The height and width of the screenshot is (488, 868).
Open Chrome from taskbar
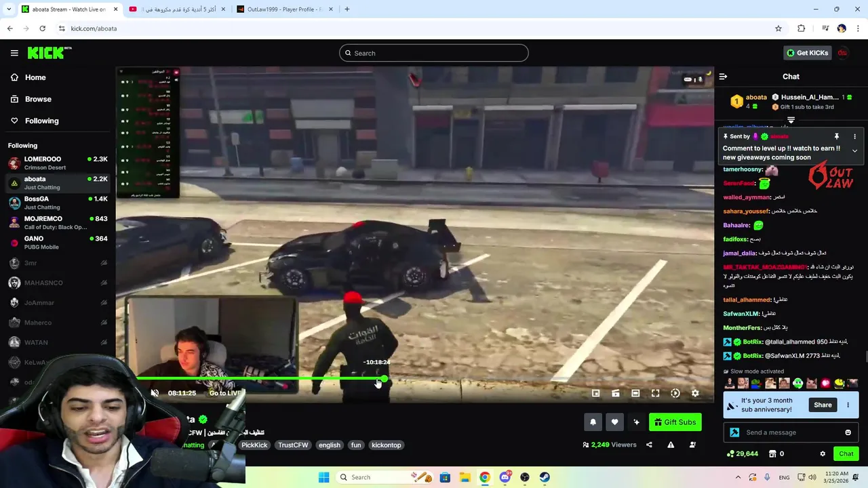[x=484, y=477]
